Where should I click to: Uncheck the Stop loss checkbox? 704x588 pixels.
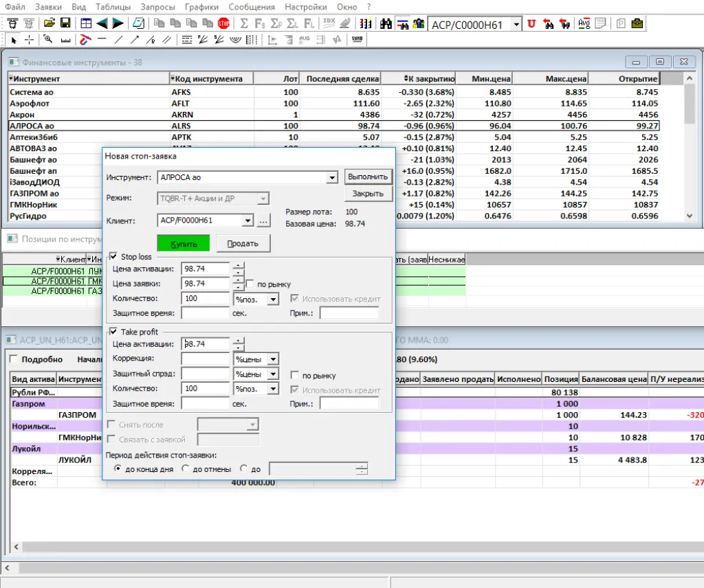113,256
